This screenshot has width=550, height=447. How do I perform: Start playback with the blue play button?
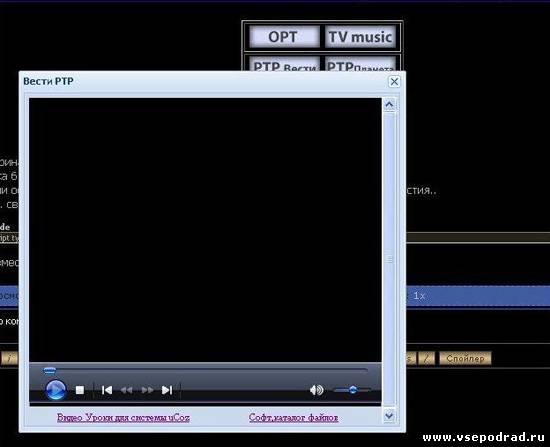[56, 390]
